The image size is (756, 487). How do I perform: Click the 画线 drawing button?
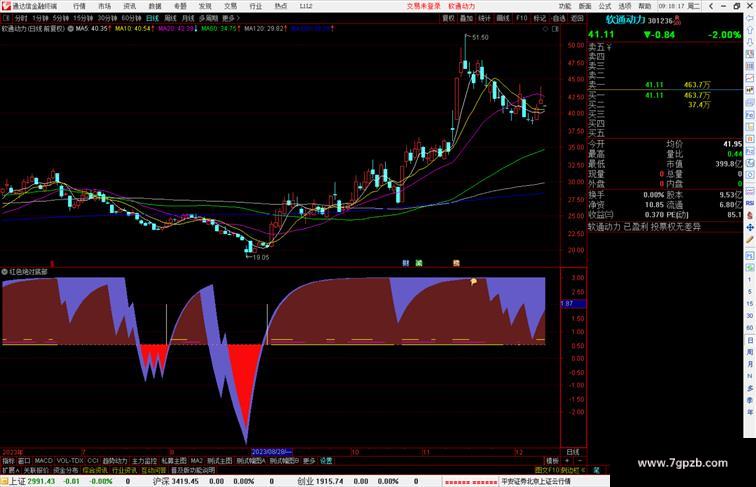503,18
